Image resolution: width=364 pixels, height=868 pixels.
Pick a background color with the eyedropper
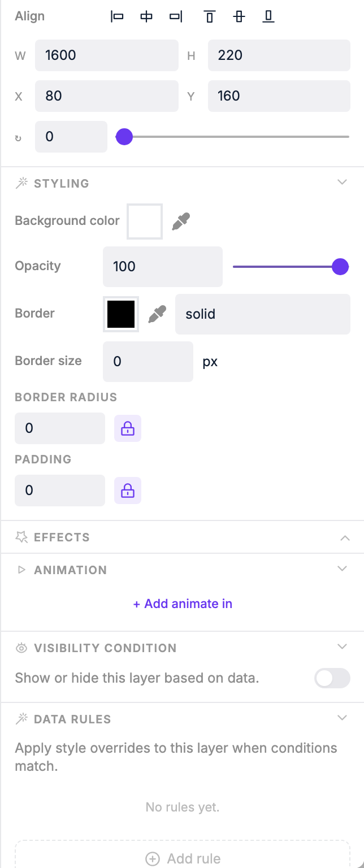(x=182, y=221)
